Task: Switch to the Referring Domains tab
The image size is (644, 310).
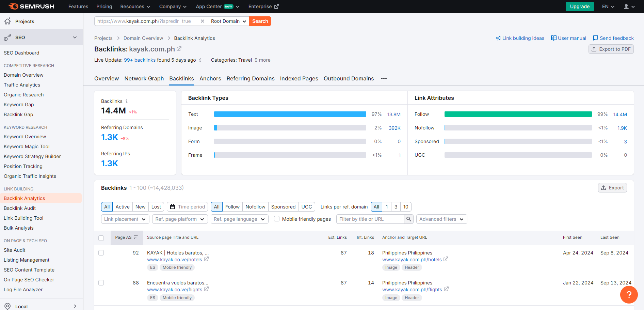Action: tap(251, 78)
